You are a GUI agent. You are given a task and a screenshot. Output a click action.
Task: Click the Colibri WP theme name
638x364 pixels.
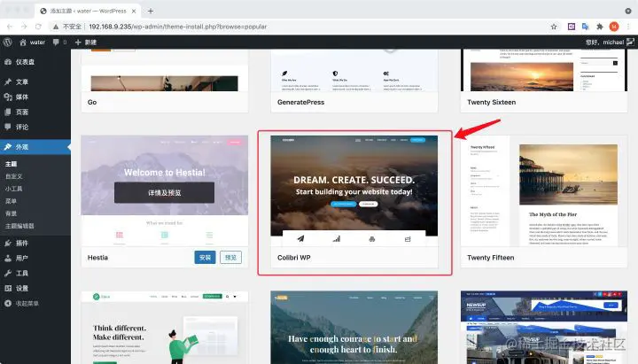click(294, 258)
